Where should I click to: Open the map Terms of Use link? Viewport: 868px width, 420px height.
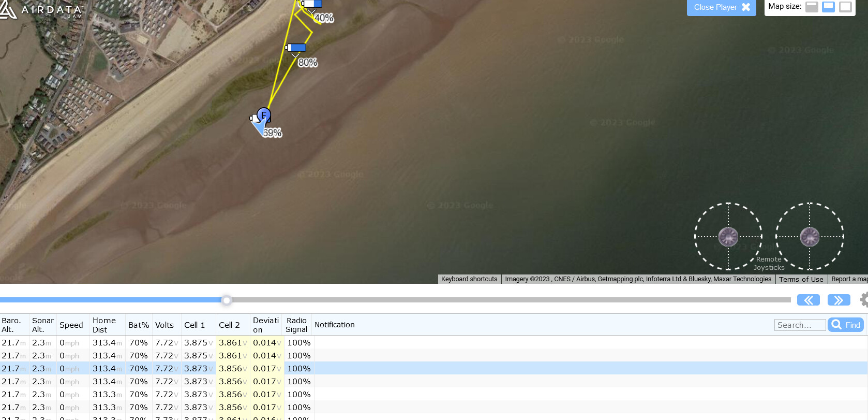point(801,279)
